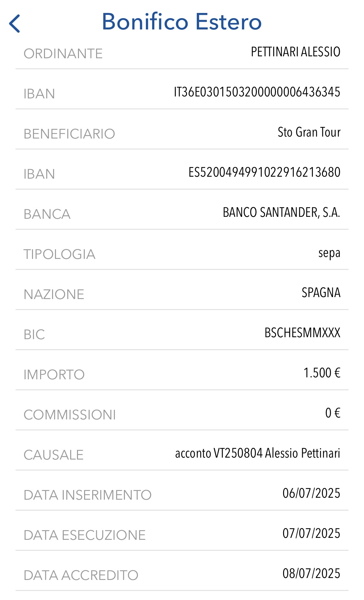Tap the beneficiary IBAN starting with ES52
364x600 pixels.
[x=264, y=172]
